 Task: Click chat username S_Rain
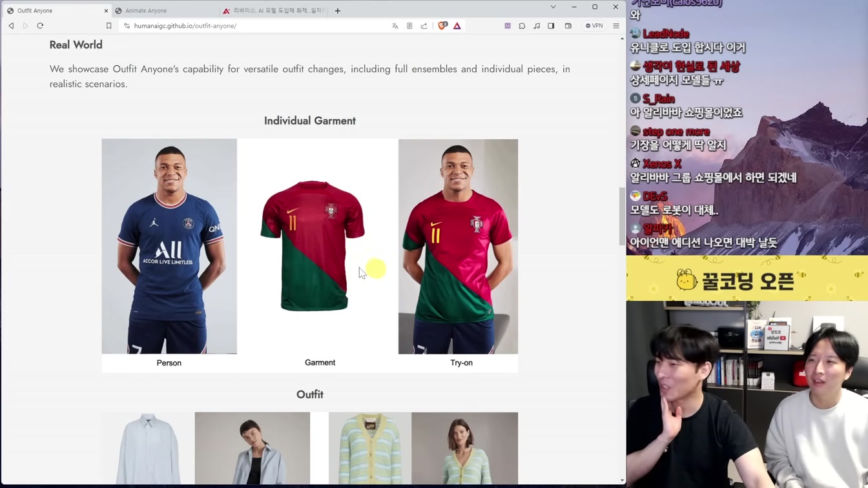pos(658,99)
